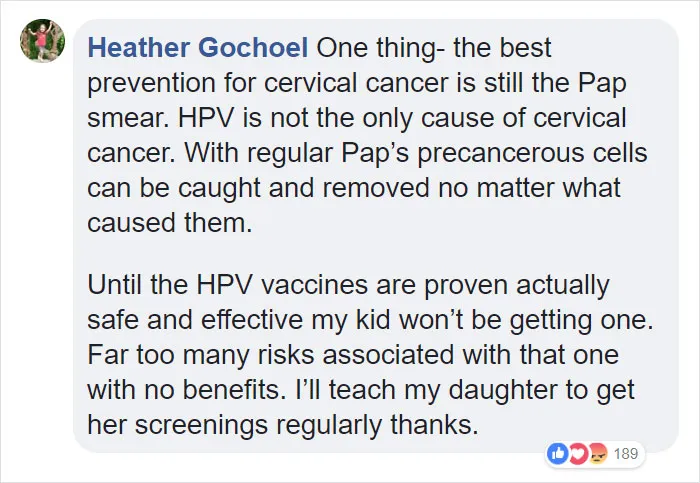Click the word "daughter" in the comment
Screen dimensions: 700x483
[x=503, y=390]
